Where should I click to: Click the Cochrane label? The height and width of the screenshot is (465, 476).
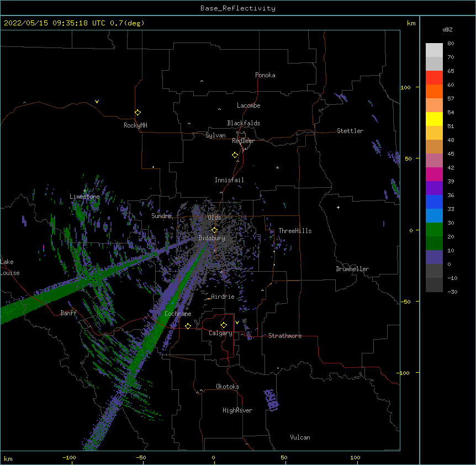coord(178,314)
